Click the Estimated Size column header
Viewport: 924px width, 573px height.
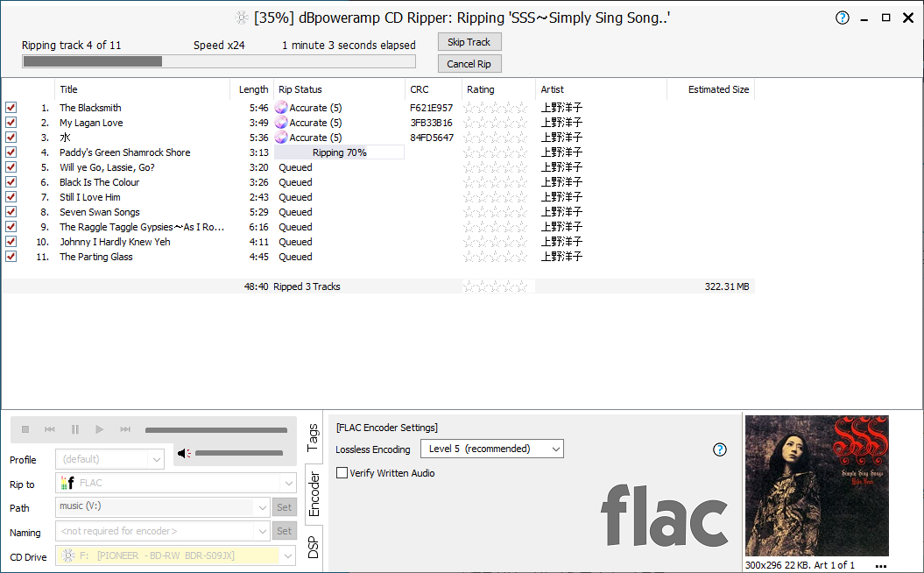(710, 89)
